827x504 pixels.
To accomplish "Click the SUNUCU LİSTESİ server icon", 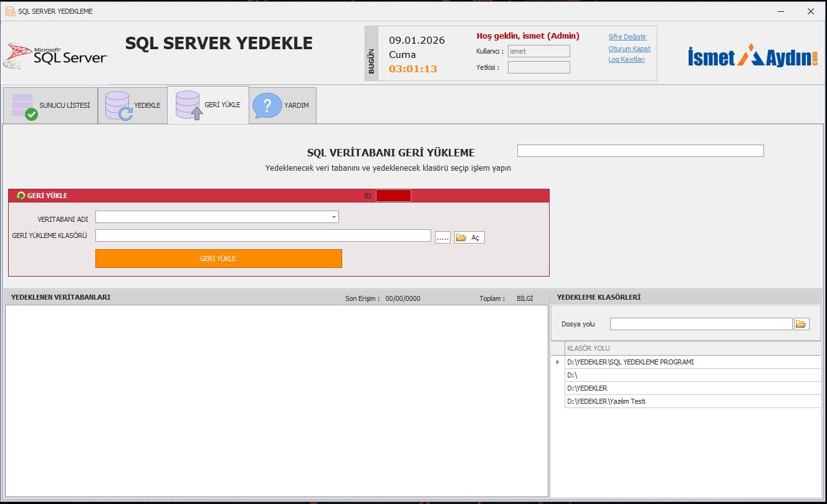I will [24, 106].
